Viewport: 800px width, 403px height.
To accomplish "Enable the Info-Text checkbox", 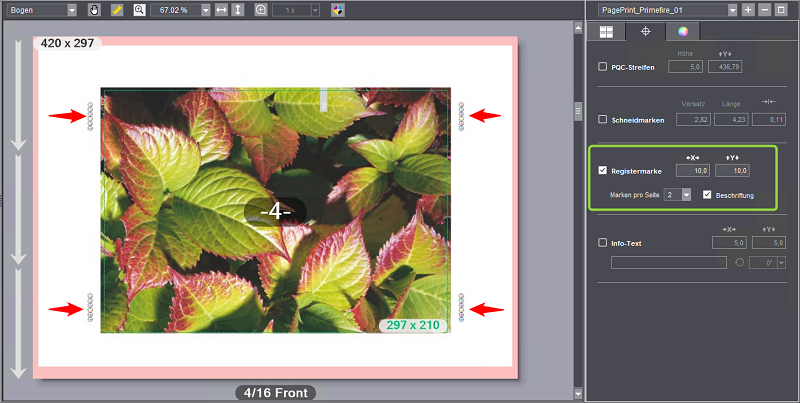I will coord(603,243).
